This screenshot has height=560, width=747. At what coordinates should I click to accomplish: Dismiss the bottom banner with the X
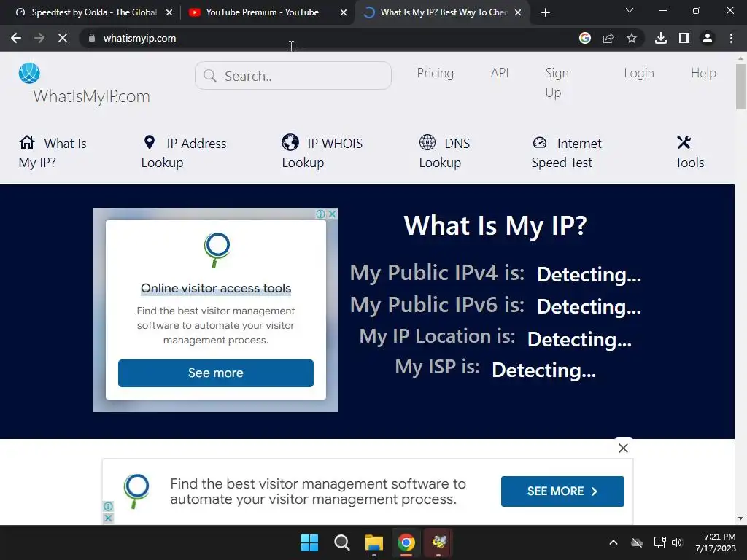coord(623,448)
